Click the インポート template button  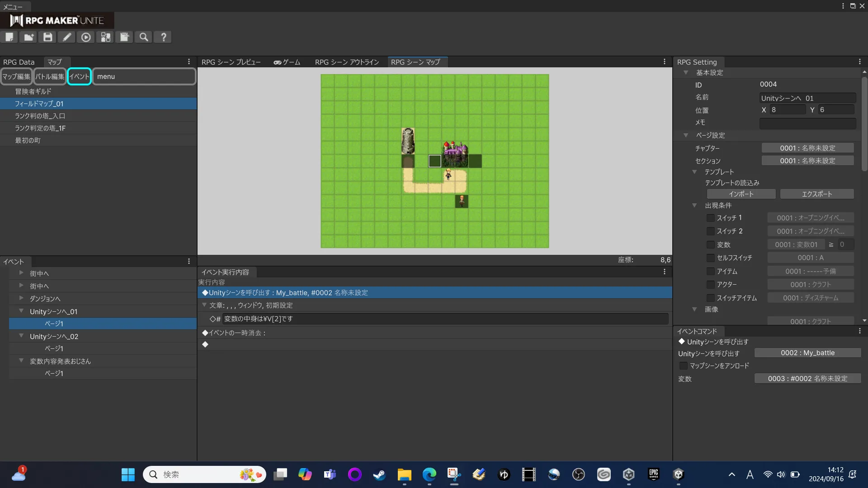click(741, 194)
